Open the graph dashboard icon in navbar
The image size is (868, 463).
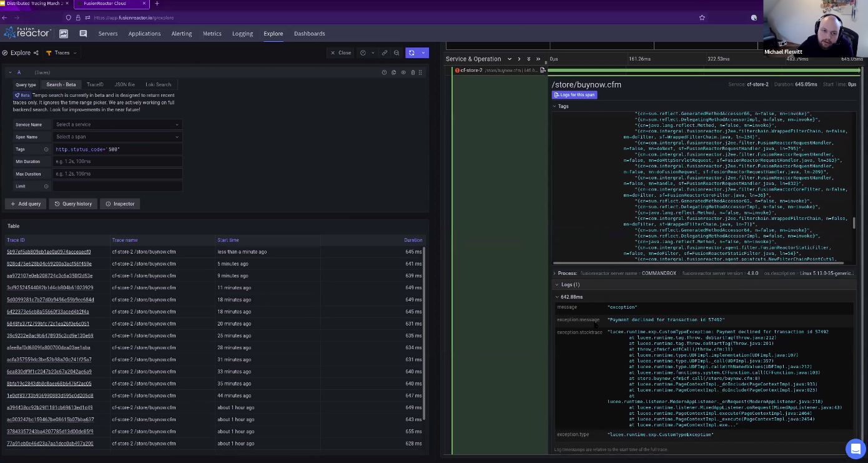tap(64, 34)
